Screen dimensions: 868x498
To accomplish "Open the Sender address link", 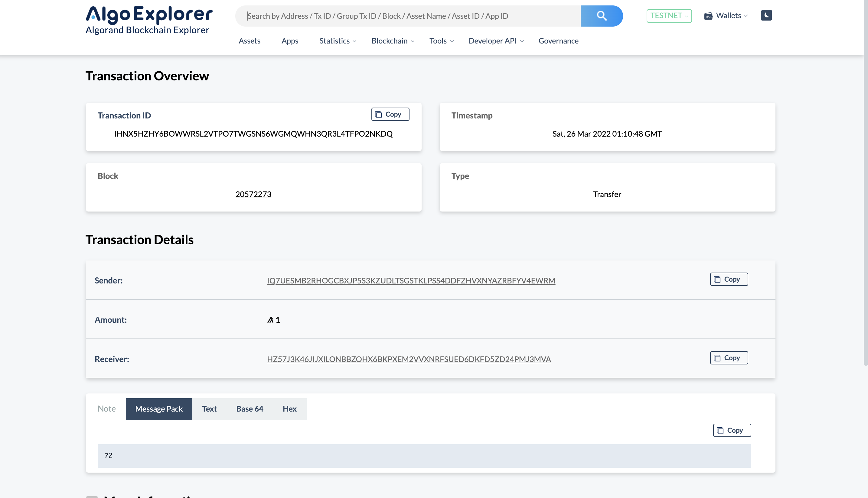I will tap(411, 280).
